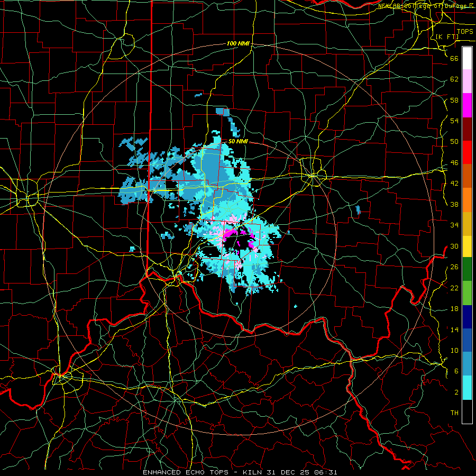Screen dimensions: 476x476
Task: Click the "2" legend value
Action: [x=456, y=392]
